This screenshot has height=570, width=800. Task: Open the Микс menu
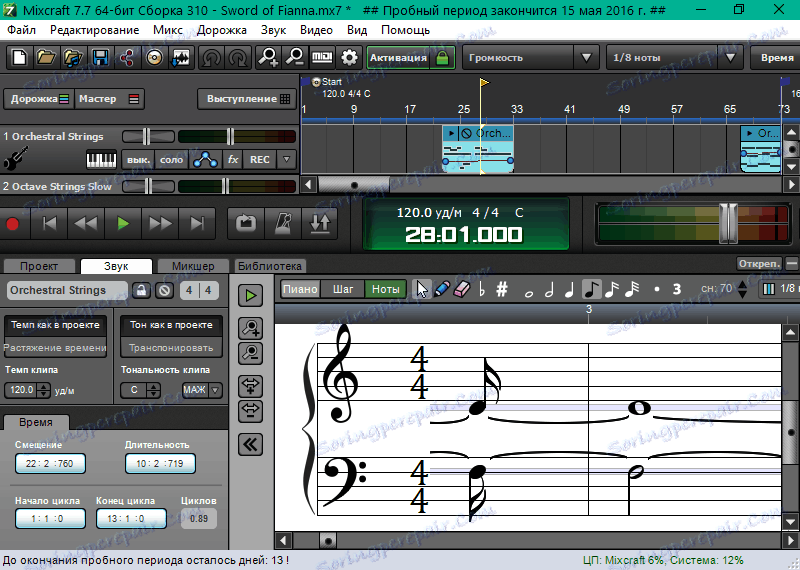[x=168, y=30]
